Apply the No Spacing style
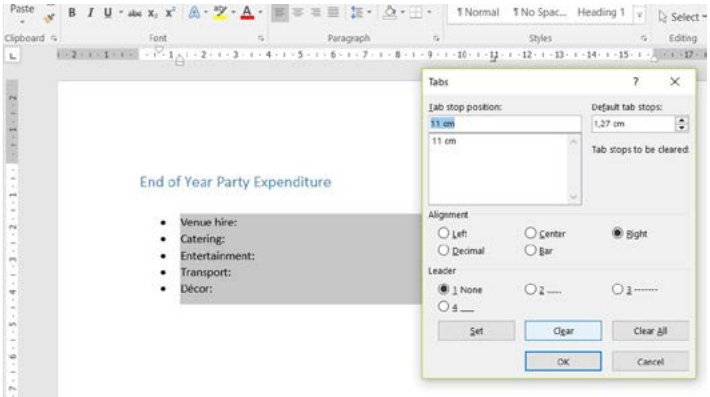Screen dimensions: 710x397 click(539, 13)
